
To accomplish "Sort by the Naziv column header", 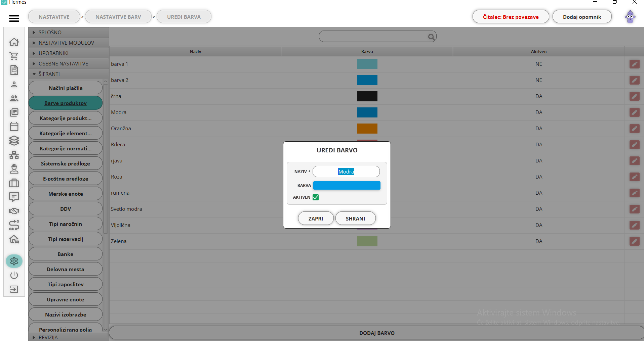I will tap(195, 52).
